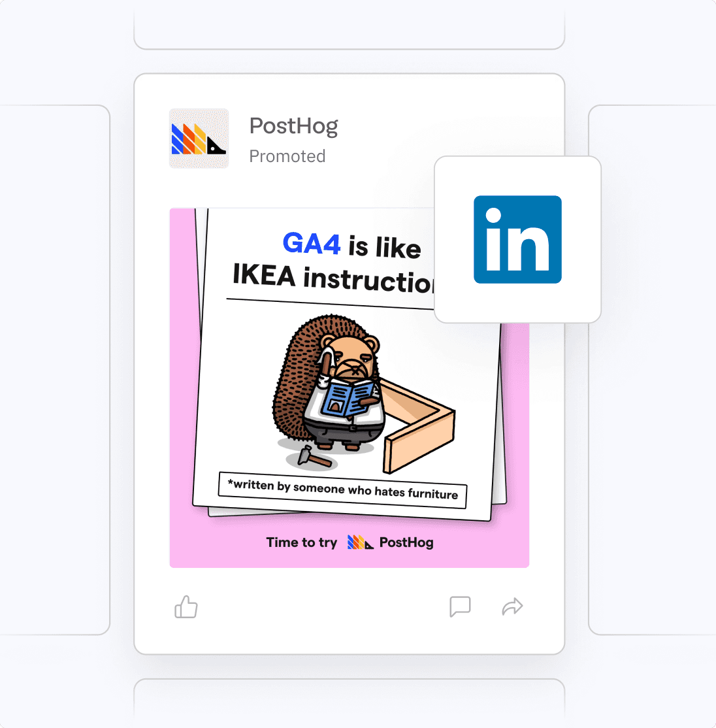Click the empty card above the post
The width and height of the screenshot is (716, 728).
tap(350, 24)
